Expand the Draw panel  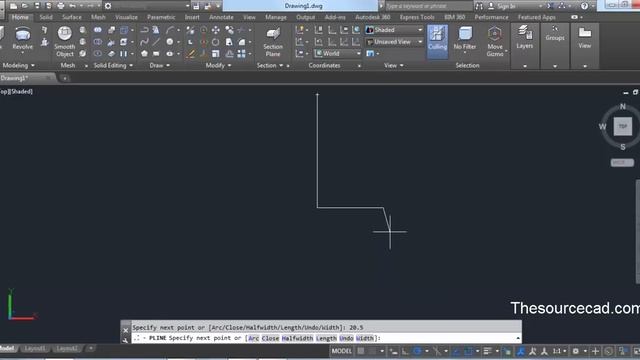[159, 65]
